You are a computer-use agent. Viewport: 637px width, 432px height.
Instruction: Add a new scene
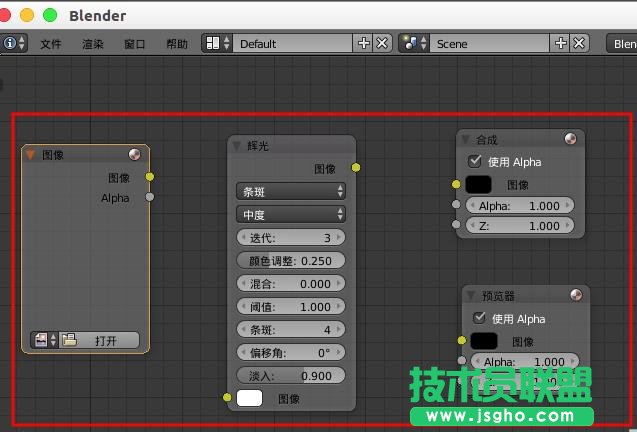[561, 43]
